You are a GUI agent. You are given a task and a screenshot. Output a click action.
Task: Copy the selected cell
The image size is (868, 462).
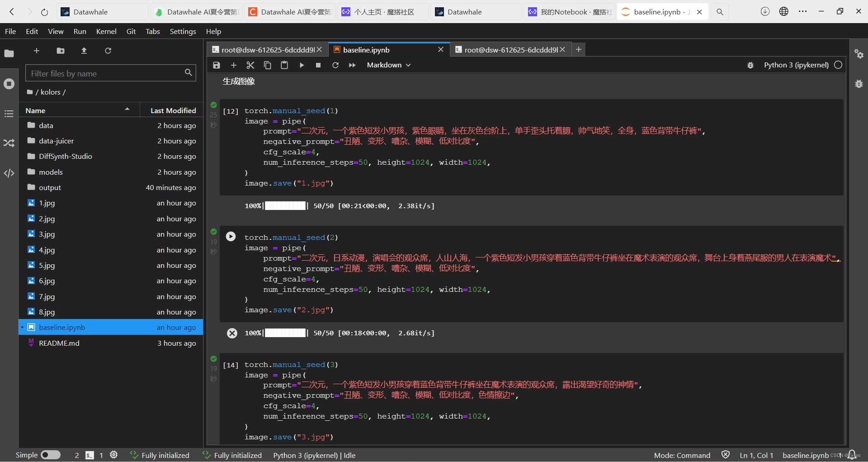tap(268, 65)
